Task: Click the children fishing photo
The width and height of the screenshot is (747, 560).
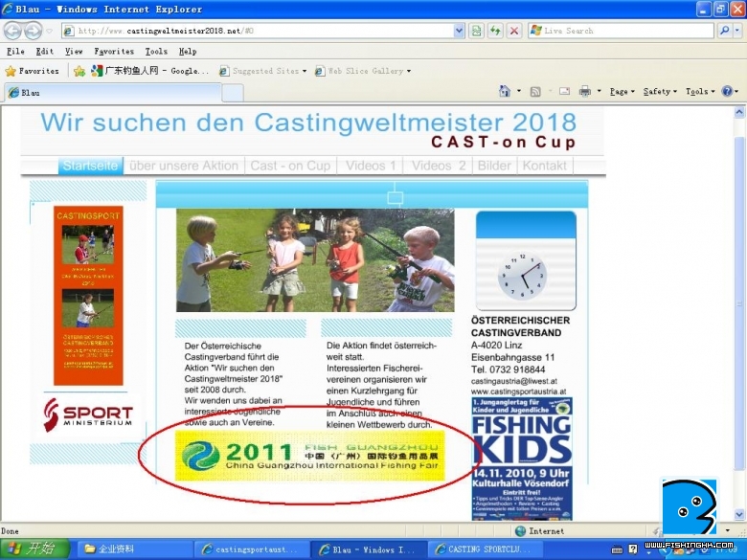Action: point(315,260)
